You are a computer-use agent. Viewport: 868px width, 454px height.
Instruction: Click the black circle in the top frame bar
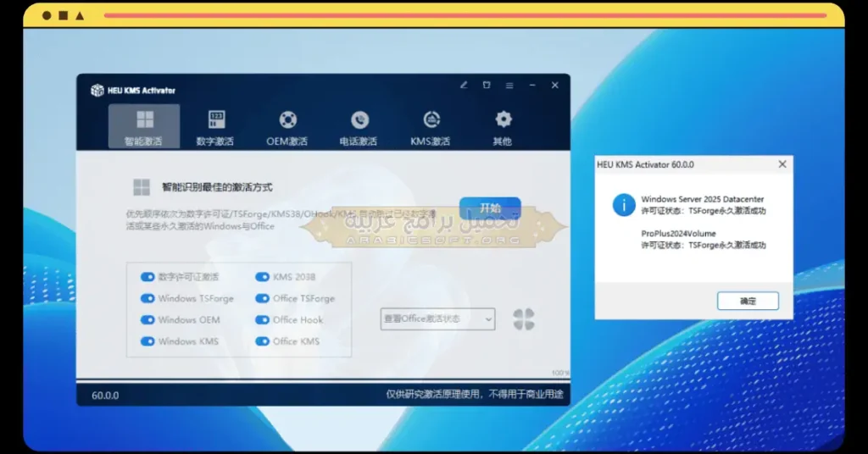point(47,15)
